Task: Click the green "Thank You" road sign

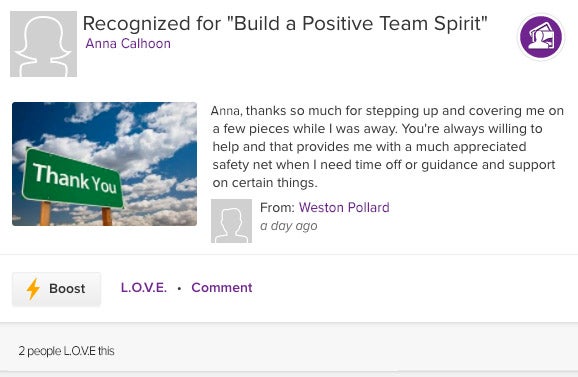Action: (73, 178)
